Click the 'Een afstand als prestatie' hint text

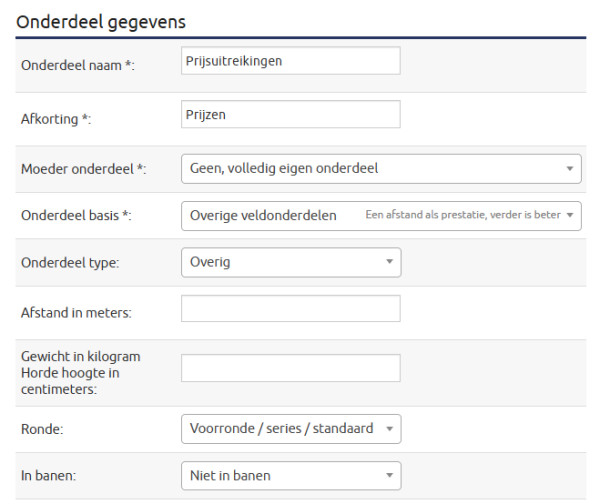click(x=462, y=215)
